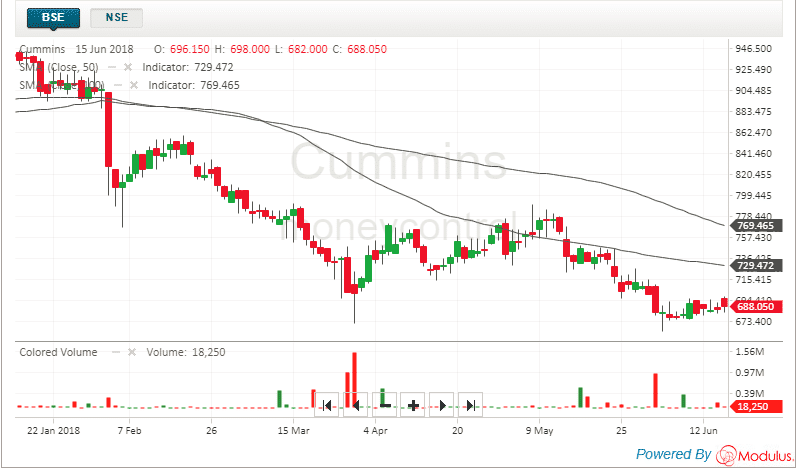Click the 883.475 price axis label
The image size is (798, 470).
tap(753, 111)
